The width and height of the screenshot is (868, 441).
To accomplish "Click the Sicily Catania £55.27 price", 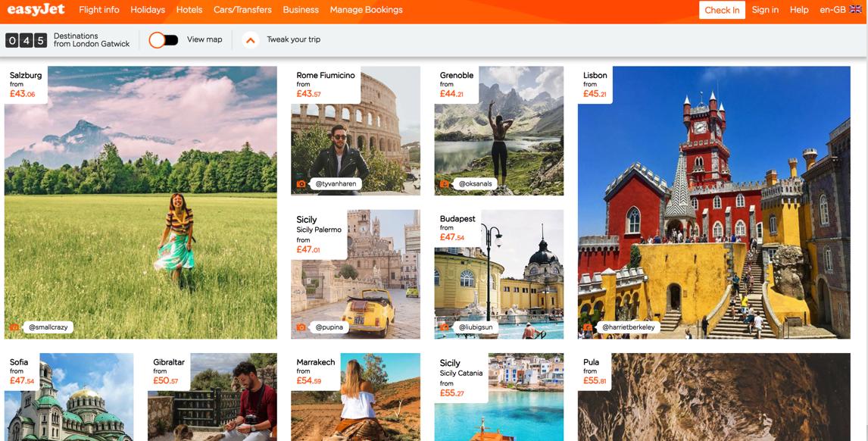I will [x=451, y=393].
